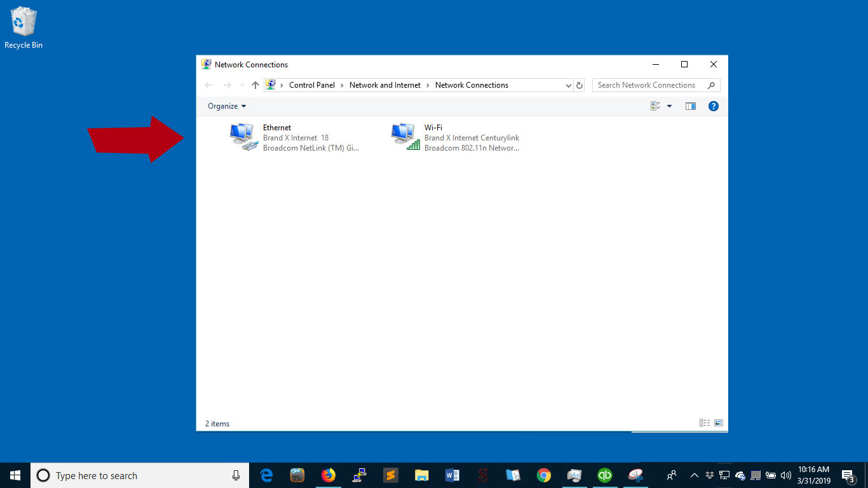Screen dimensions: 868x488
Task: Go up one level with up arrow
Action: 255,85
